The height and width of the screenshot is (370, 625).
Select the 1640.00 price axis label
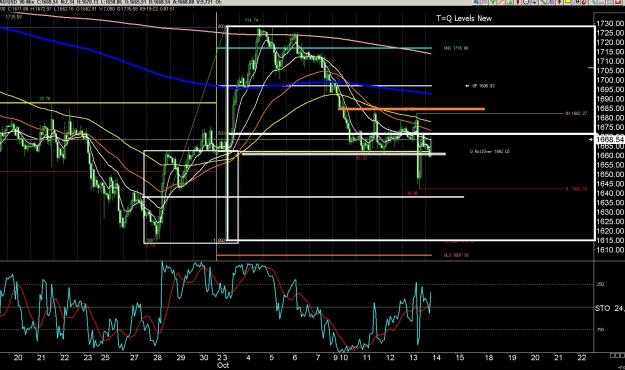610,193
